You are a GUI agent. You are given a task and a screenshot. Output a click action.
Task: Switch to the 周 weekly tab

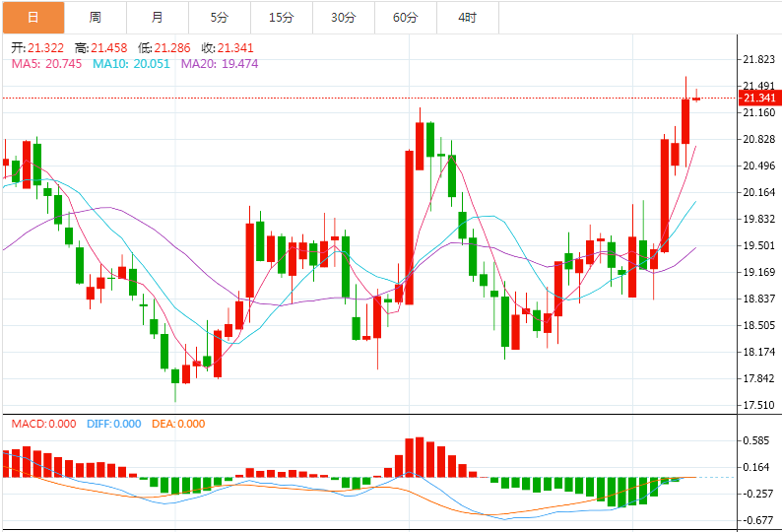[96, 18]
